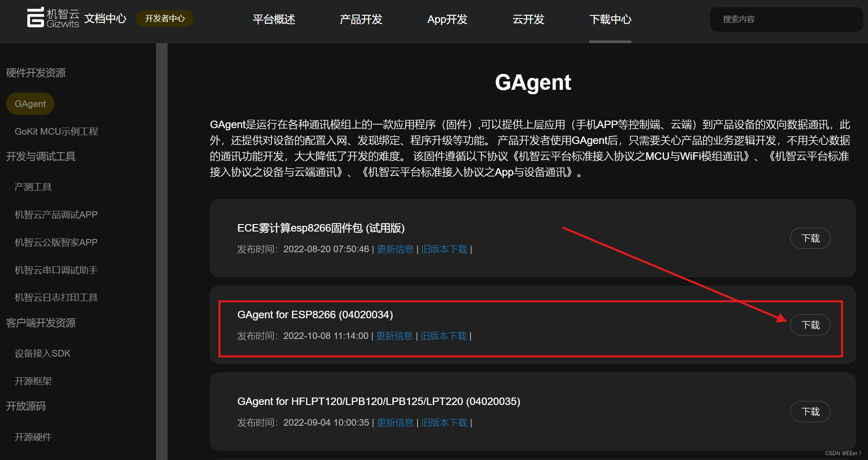
Task: Switch to the 下载中心 navigation tab
Action: pos(610,19)
